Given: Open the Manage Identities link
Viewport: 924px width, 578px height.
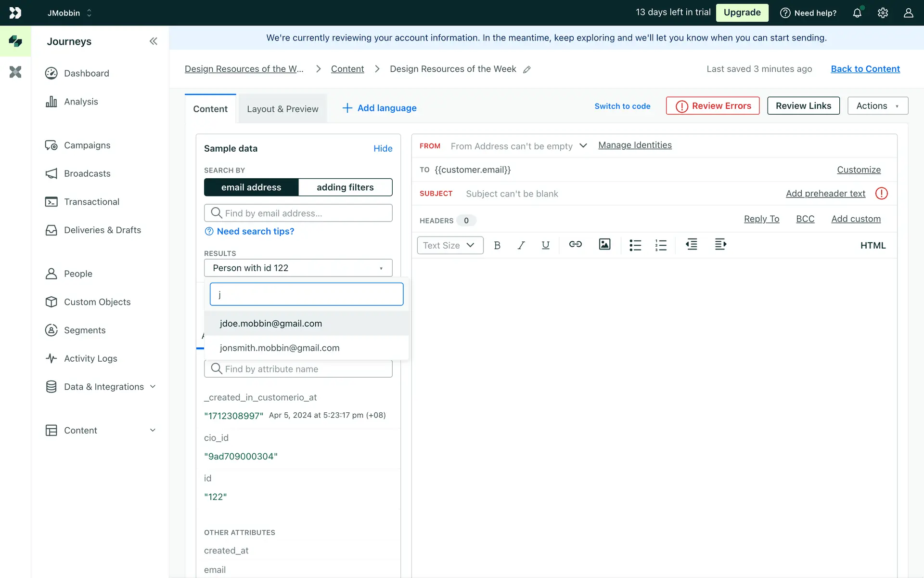Looking at the screenshot, I should [635, 145].
